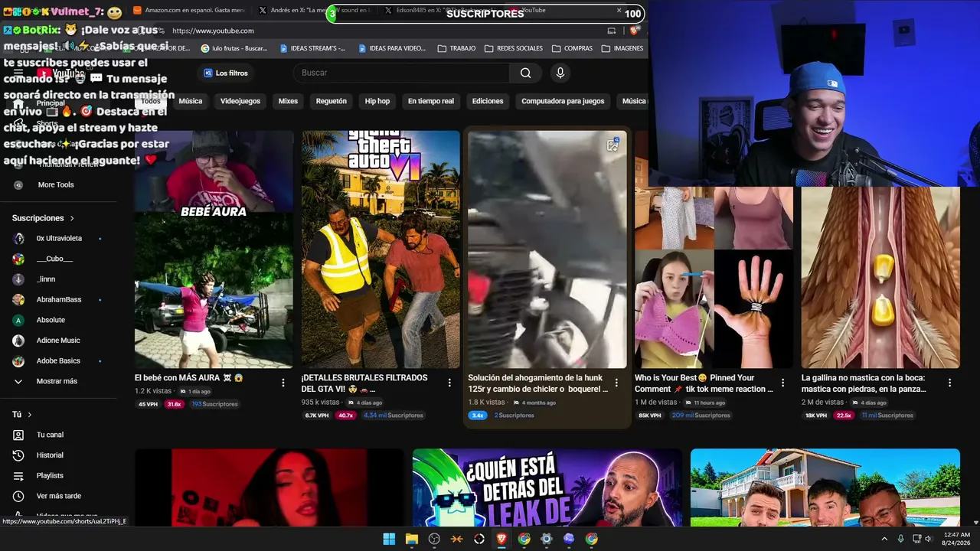Open the gallina corn kernels thumbnail
The height and width of the screenshot is (551, 980).
[880, 277]
